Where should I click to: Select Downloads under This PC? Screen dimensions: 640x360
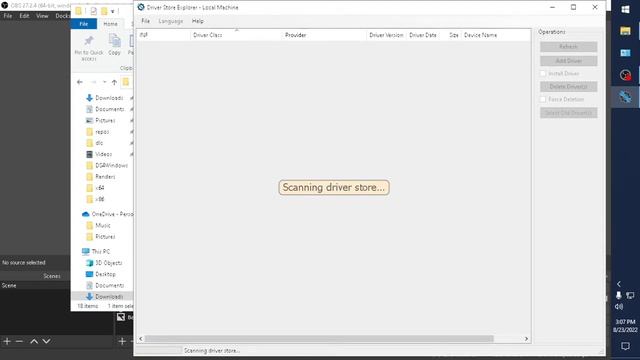[109, 297]
